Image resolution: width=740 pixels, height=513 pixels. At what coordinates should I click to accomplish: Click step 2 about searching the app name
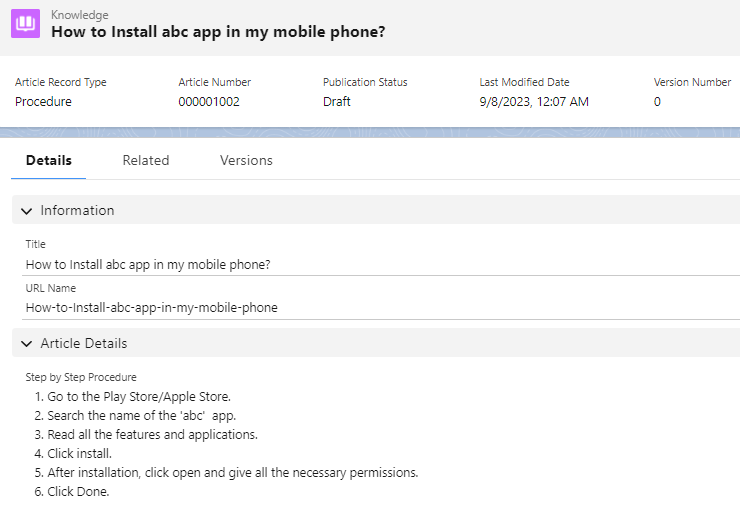(x=141, y=415)
